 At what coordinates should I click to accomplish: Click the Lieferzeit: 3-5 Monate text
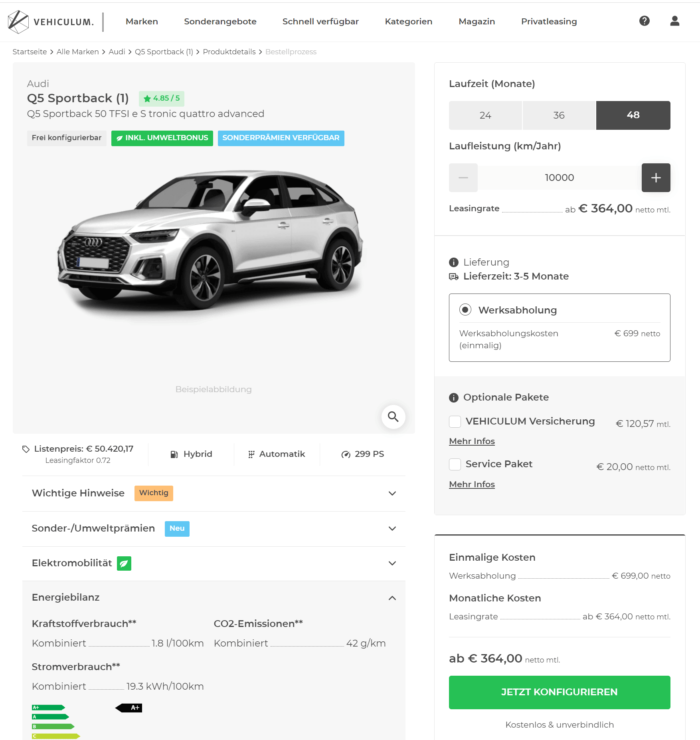click(x=516, y=276)
